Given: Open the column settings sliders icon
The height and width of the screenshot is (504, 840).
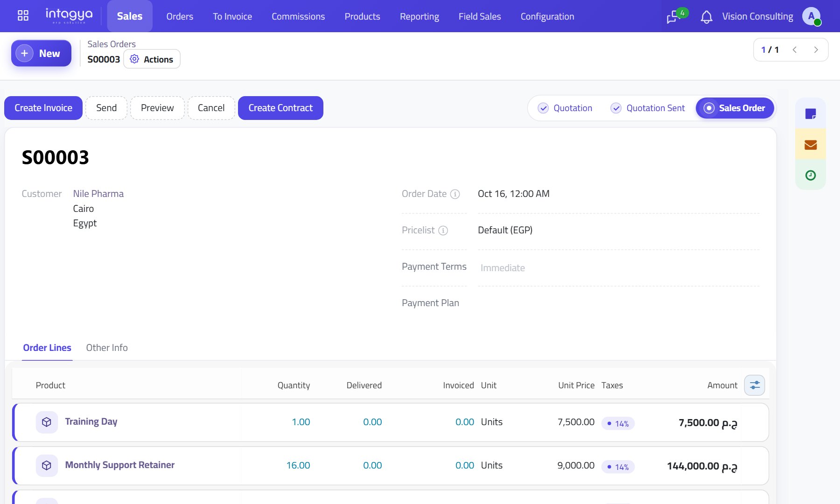Looking at the screenshot, I should pyautogui.click(x=755, y=385).
